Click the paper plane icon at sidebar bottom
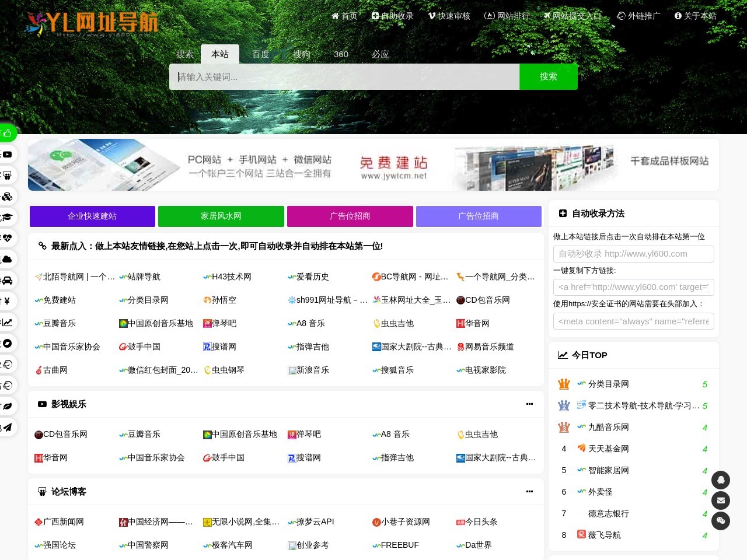The width and height of the screenshot is (747, 560). point(8,426)
